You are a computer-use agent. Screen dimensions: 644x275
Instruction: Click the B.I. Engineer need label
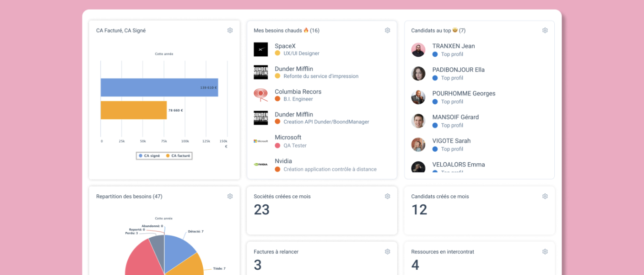[x=298, y=99]
